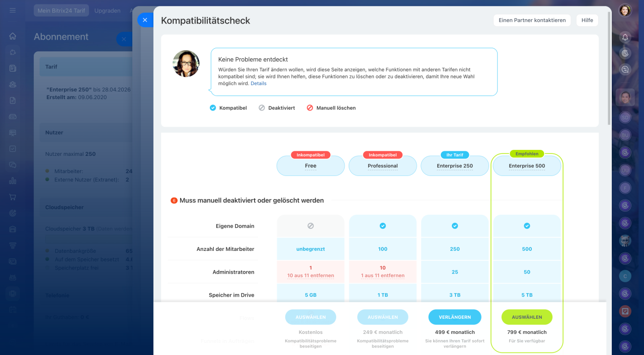Choose Professional plan with its AUSWÄHLEN button
This screenshot has width=644, height=355.
tap(383, 317)
